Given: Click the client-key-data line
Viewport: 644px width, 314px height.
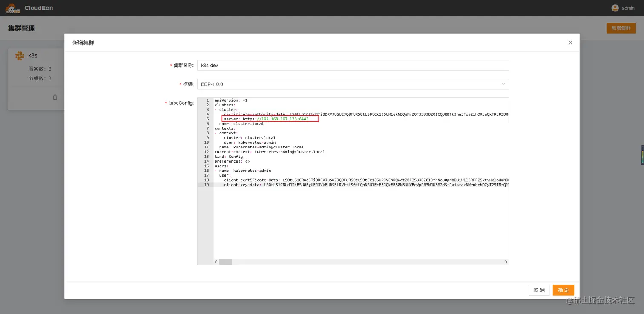Looking at the screenshot, I should coord(366,185).
